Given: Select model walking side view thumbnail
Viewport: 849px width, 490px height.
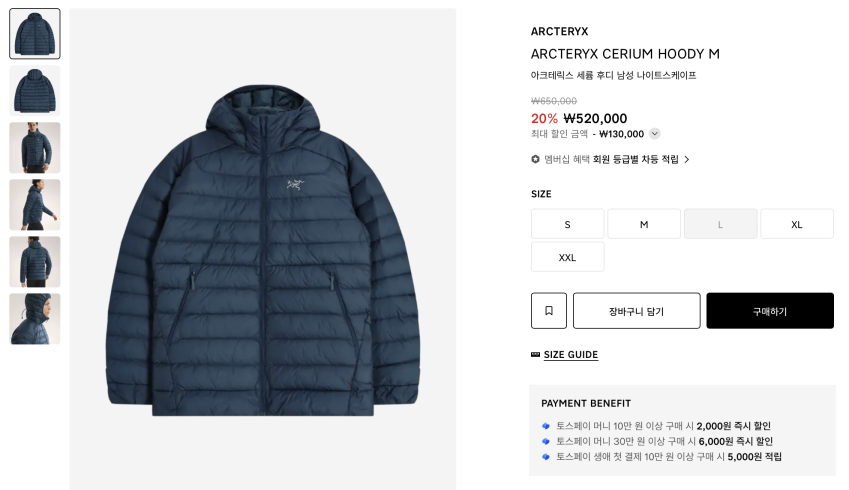Looking at the screenshot, I should click(35, 205).
